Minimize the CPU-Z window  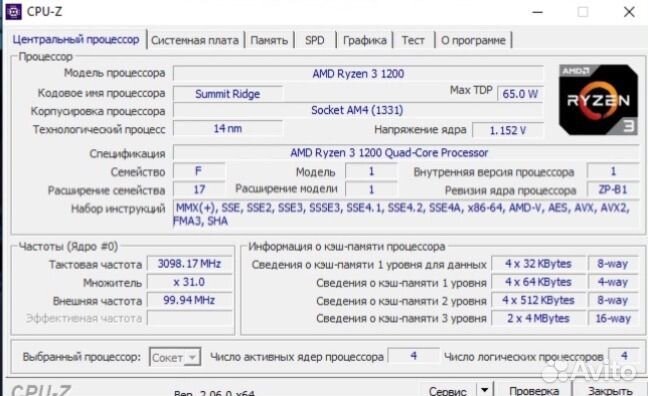537,12
